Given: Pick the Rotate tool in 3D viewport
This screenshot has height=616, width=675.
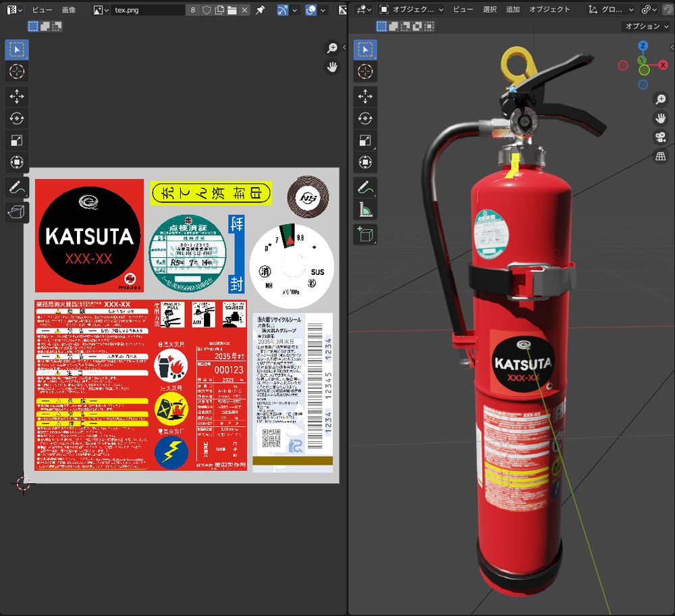Looking at the screenshot, I should (x=365, y=118).
